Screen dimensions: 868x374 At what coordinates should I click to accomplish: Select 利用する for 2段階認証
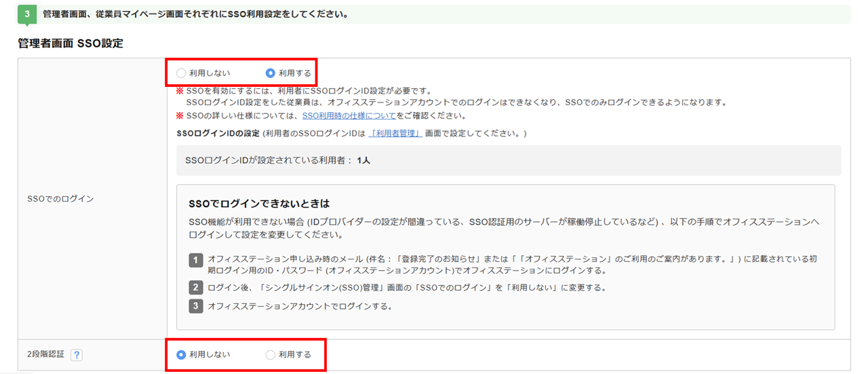[x=271, y=354]
